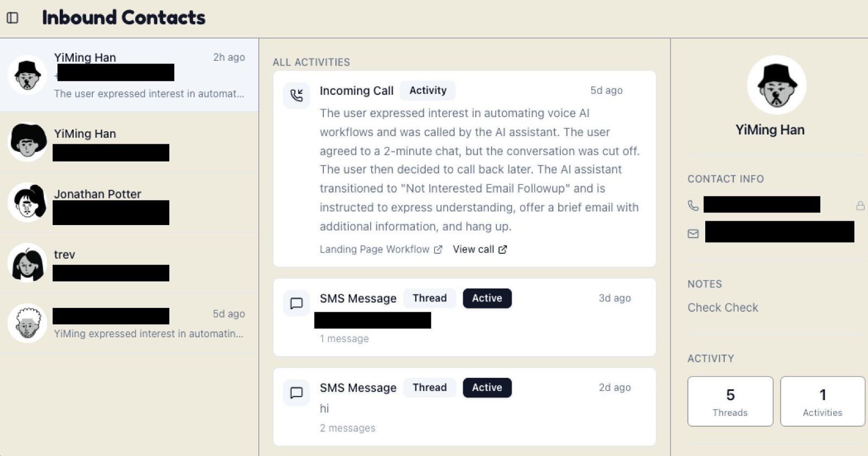Click the Thread tag on the "hi" message
Image resolution: width=868 pixels, height=456 pixels.
pyautogui.click(x=430, y=388)
